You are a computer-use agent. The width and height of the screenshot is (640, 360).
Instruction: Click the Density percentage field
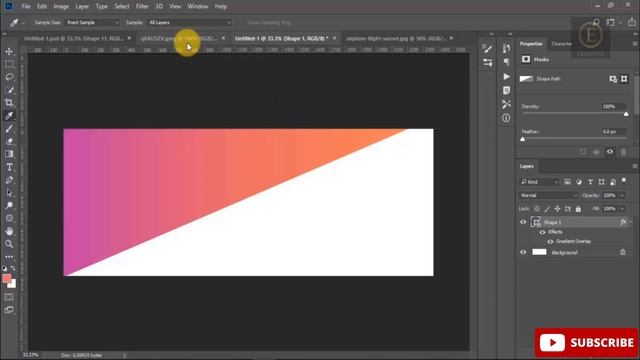[x=614, y=107]
